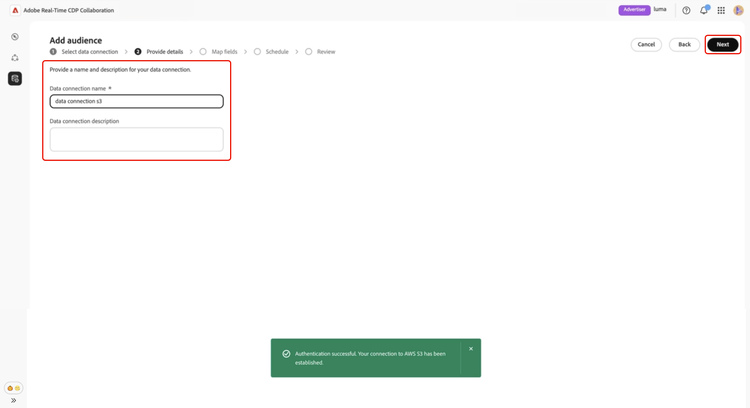Open the help question mark icon
This screenshot has width=750, height=408.
tap(686, 11)
